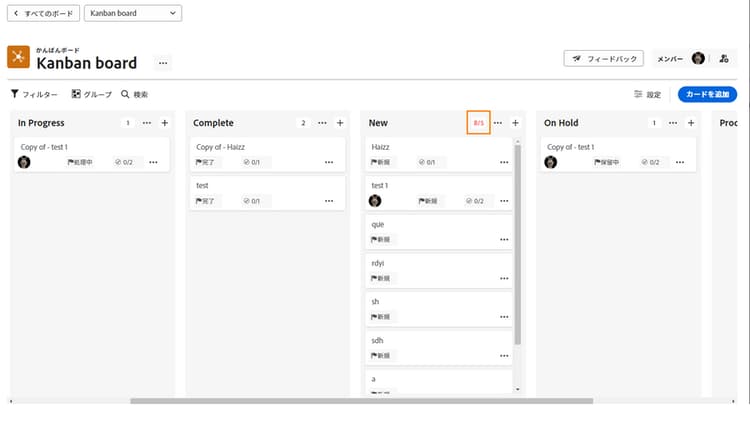This screenshot has width=750, height=429.
Task: Click the On Hold column header
Action: coord(561,123)
